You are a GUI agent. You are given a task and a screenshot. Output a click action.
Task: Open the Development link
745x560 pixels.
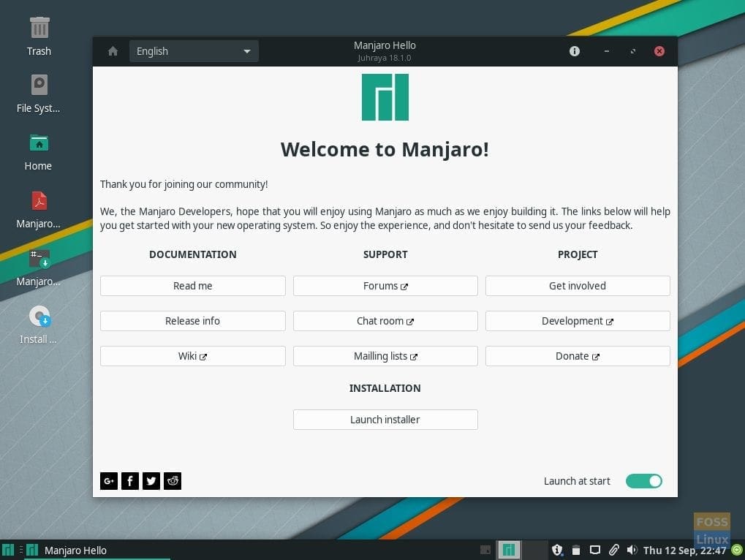click(x=578, y=321)
